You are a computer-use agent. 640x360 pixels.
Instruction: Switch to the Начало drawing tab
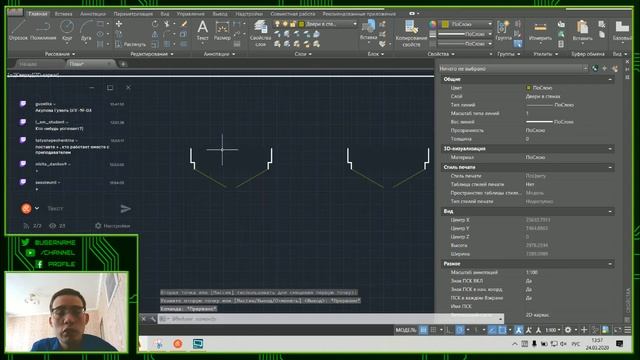[29, 64]
